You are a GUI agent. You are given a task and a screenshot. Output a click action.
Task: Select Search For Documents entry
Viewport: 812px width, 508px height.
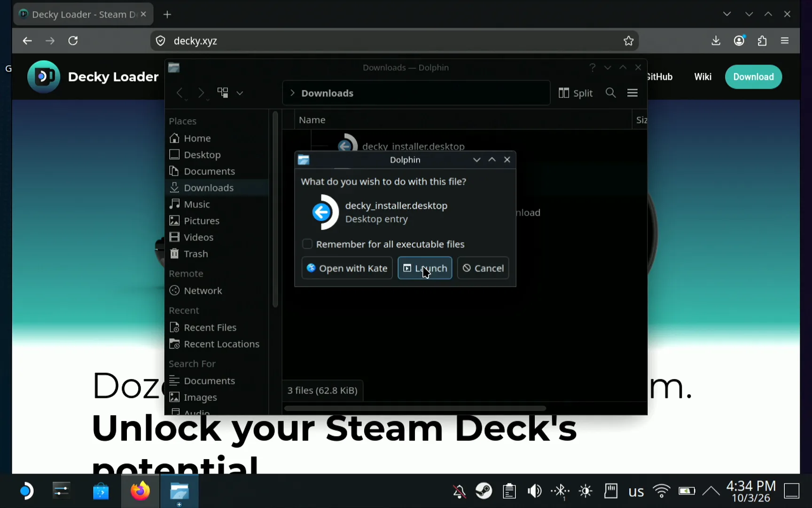click(x=217, y=381)
